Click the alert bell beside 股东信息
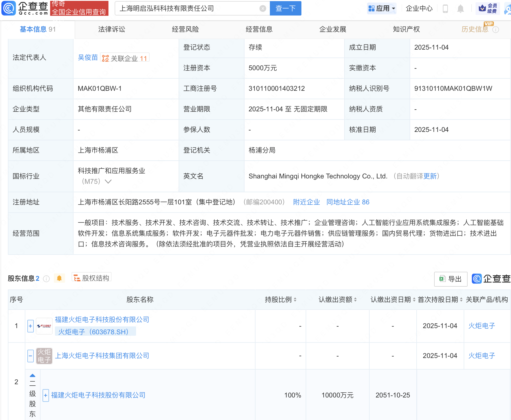Screen dimensions: 511x420 (59, 278)
